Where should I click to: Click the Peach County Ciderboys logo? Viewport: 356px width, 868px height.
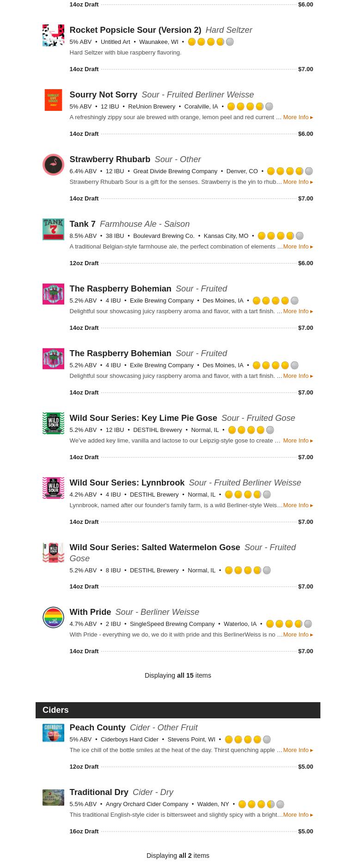(53, 733)
